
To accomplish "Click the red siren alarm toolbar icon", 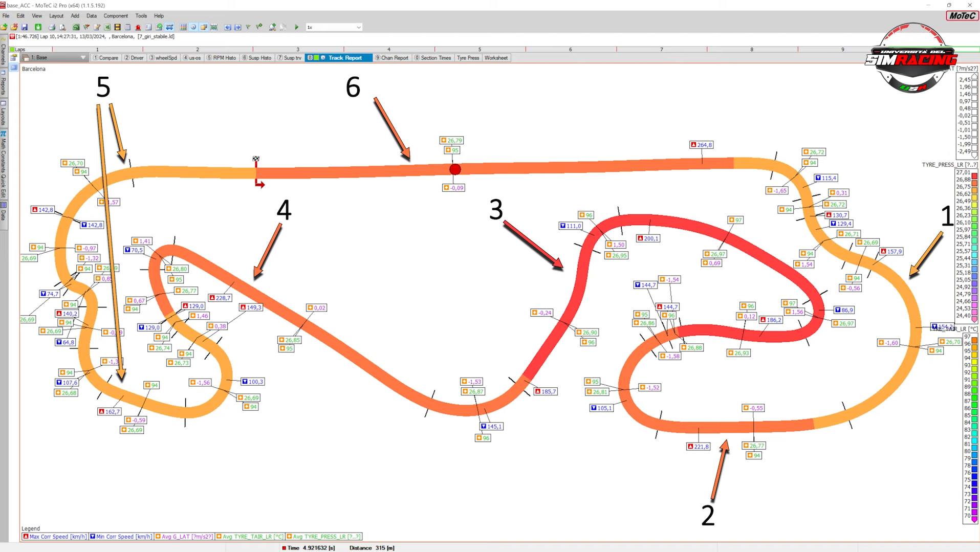I will [138, 27].
